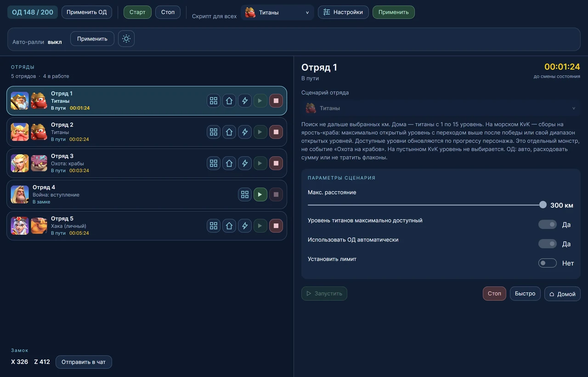Screen dimensions: 588x377
Task: Open grid menu icon for Отряд 1
Action: click(x=214, y=101)
